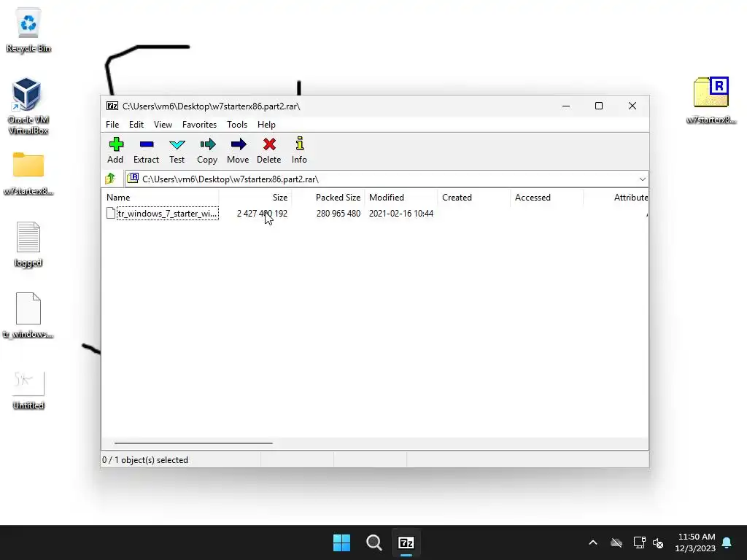Open the Edit menu
Image resolution: width=747 pixels, height=560 pixels.
click(x=136, y=124)
